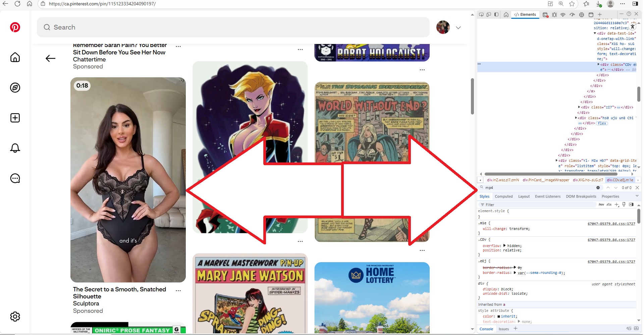Open browser profile avatar icon
The width and height of the screenshot is (644, 335).
pyautogui.click(x=611, y=4)
